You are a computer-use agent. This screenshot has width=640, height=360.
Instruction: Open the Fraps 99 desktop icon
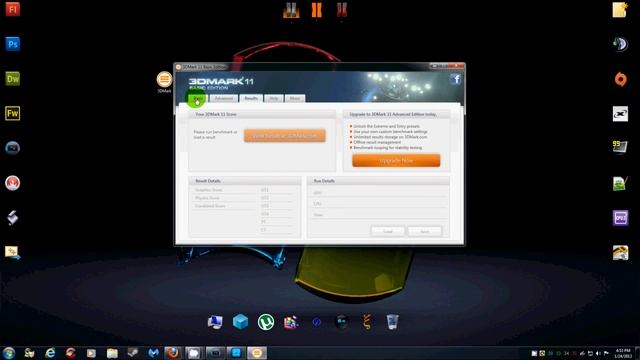pyautogui.click(x=620, y=147)
